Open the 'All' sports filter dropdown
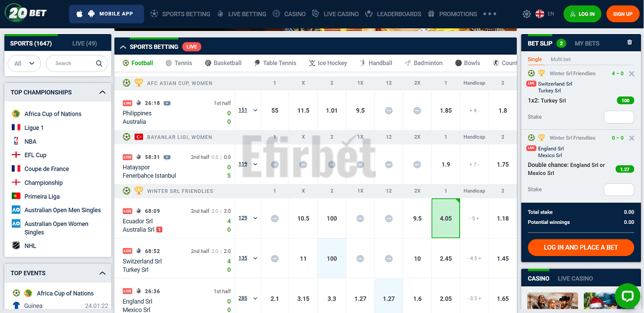The height and width of the screenshot is (313, 644). tap(24, 63)
